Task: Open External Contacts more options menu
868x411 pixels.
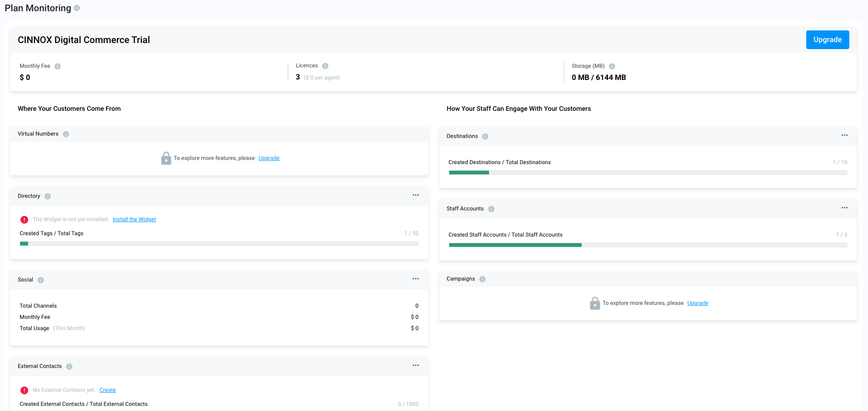Action: point(416,365)
